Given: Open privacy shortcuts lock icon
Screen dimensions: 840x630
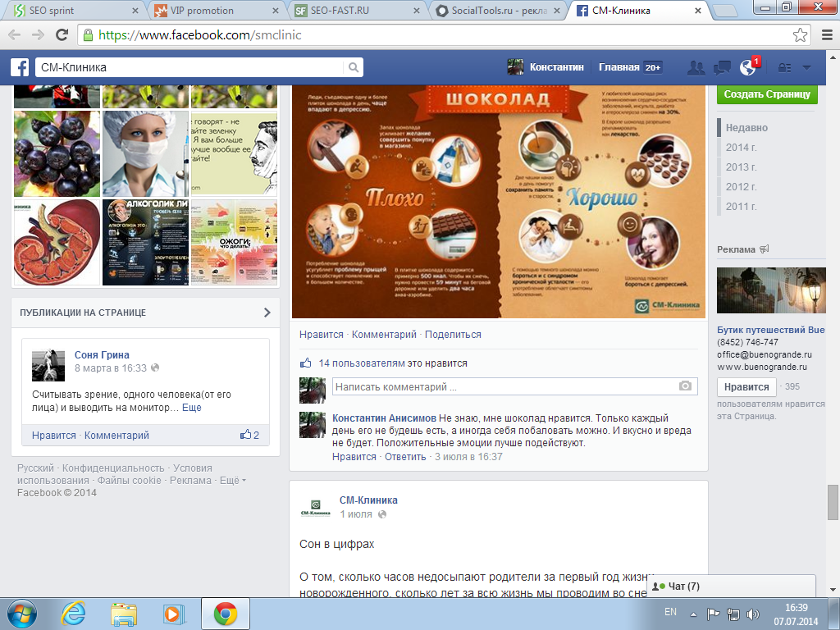Looking at the screenshot, I should [x=784, y=67].
